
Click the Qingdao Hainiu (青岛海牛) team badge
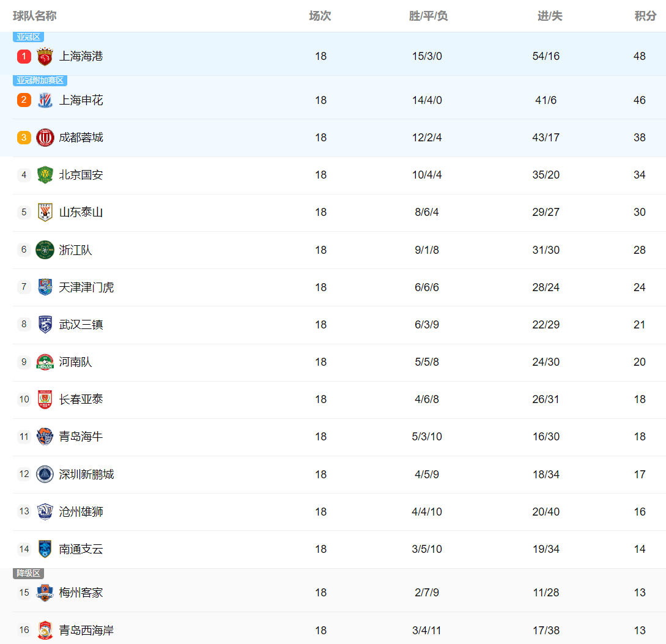click(45, 437)
